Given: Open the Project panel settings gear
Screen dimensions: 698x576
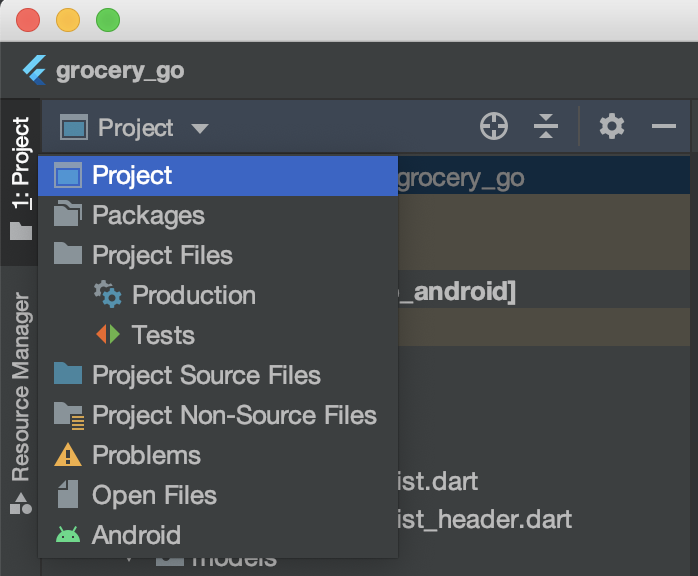Looking at the screenshot, I should [x=611, y=127].
